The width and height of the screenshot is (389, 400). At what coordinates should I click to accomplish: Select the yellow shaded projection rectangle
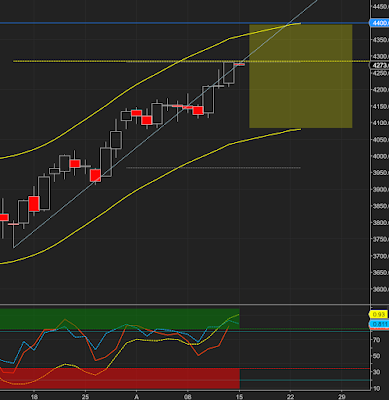point(301,76)
